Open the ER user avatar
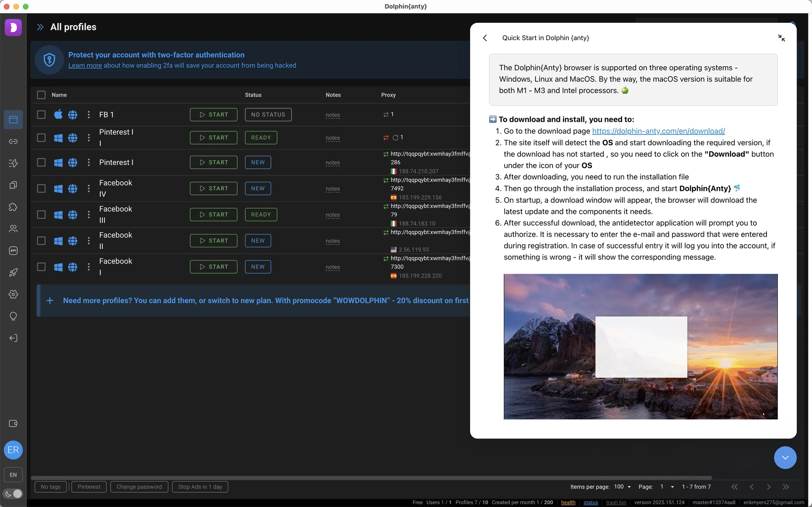 [13, 450]
